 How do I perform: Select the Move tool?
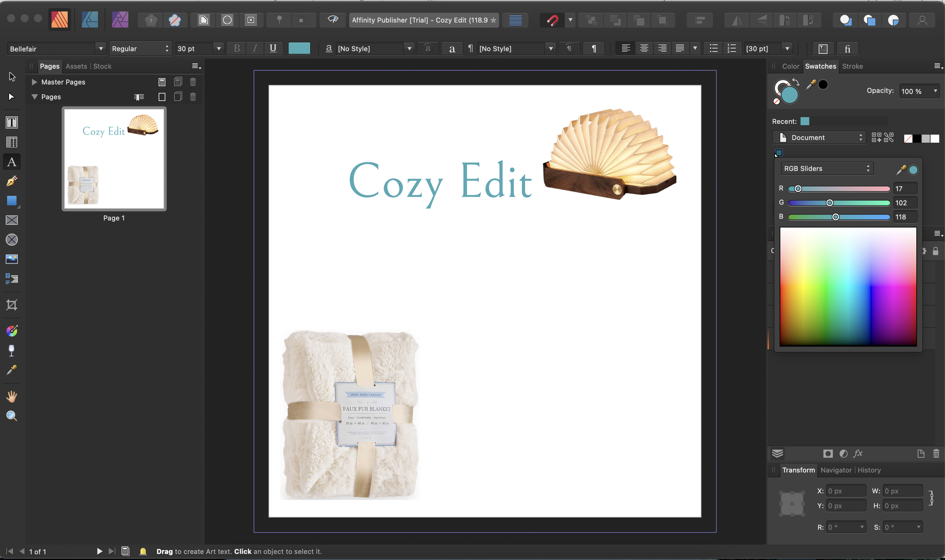tap(12, 77)
